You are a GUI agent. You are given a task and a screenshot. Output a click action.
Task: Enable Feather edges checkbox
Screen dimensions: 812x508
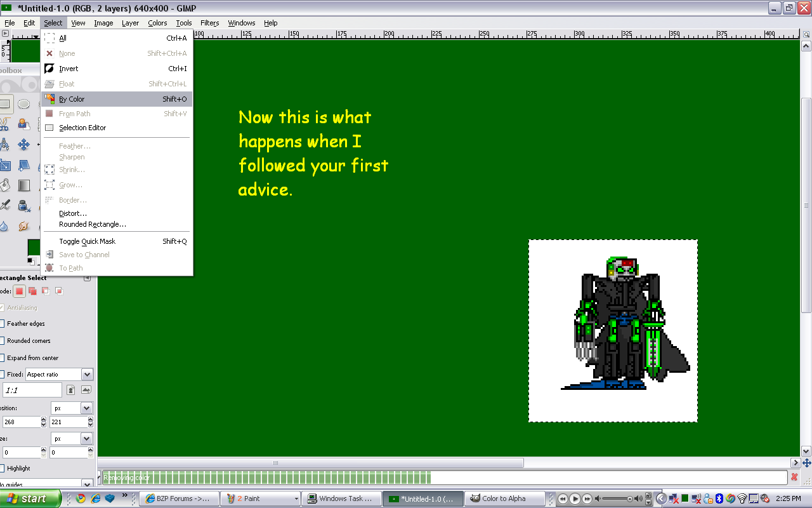[x=2, y=324]
